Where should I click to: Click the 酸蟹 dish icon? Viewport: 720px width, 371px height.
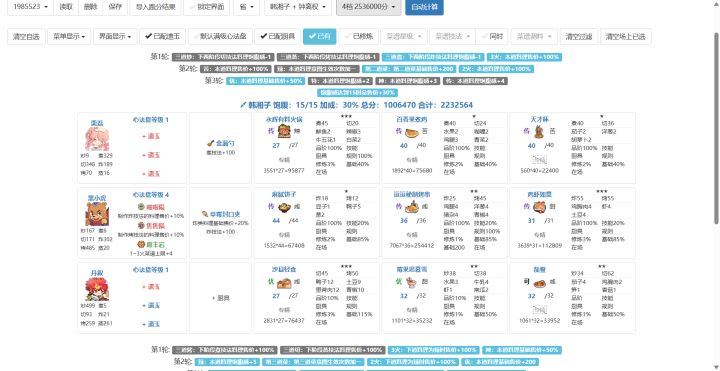pos(539,283)
